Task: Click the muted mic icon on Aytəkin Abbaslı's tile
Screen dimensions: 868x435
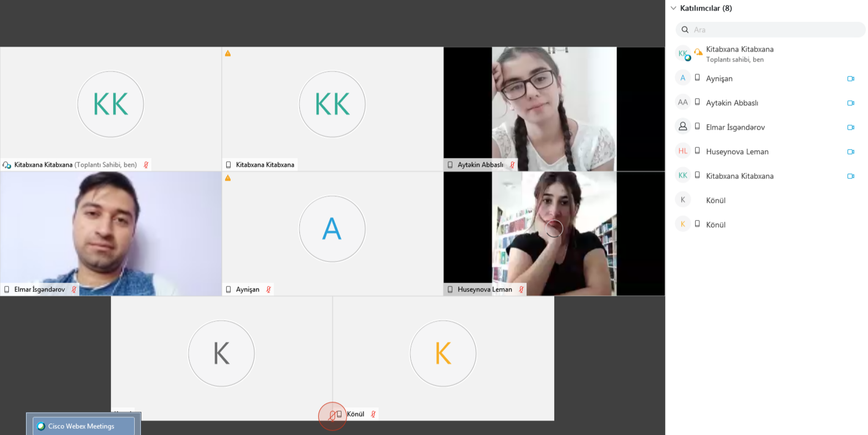Action: pyautogui.click(x=512, y=165)
